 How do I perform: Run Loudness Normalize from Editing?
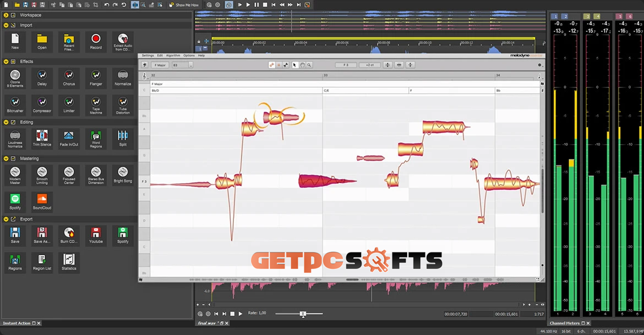(x=15, y=139)
